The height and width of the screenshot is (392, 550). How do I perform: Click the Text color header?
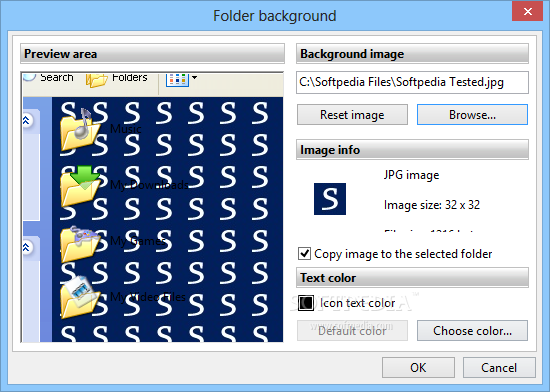[x=412, y=278]
